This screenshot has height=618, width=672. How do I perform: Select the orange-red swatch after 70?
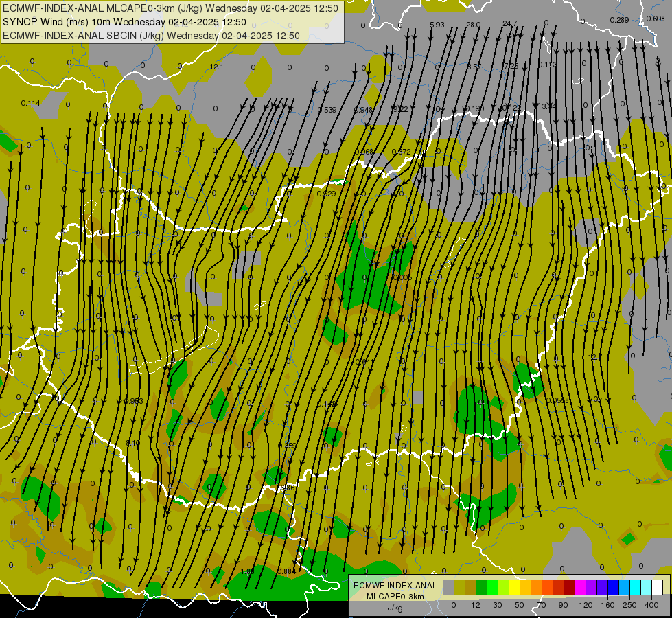[x=547, y=588]
